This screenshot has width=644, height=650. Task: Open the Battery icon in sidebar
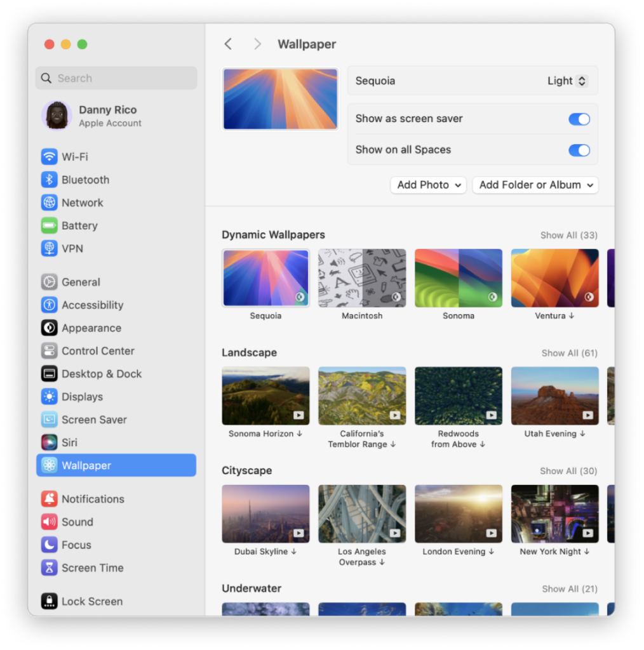[x=49, y=225]
